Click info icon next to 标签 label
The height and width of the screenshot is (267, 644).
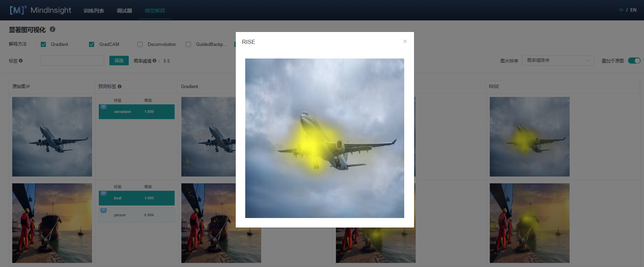point(21,61)
